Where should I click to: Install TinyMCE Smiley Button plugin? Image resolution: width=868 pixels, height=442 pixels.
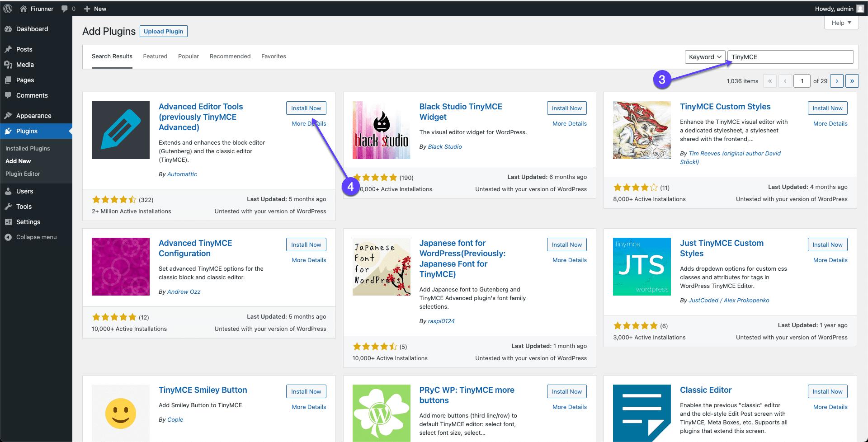(x=306, y=391)
